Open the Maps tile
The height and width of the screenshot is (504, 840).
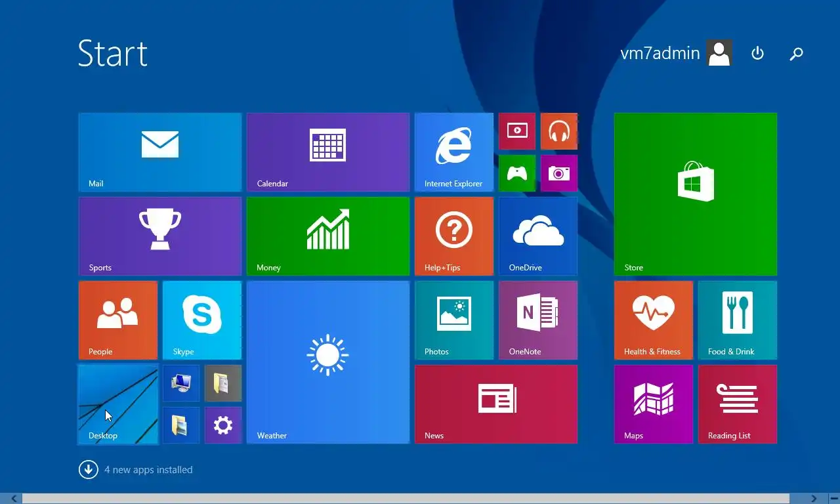pos(654,404)
